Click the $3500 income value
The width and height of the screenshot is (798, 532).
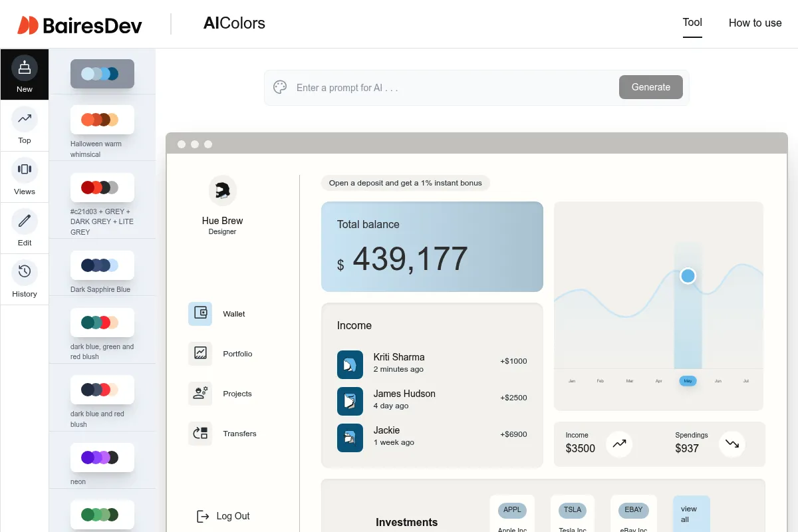tap(581, 449)
